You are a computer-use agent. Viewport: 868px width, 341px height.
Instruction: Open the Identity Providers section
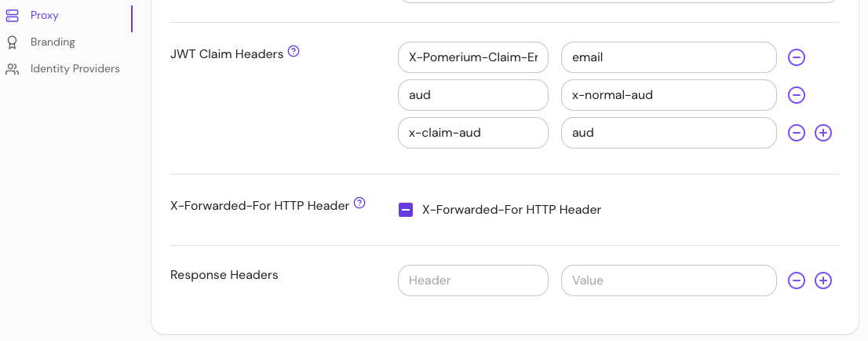(75, 69)
